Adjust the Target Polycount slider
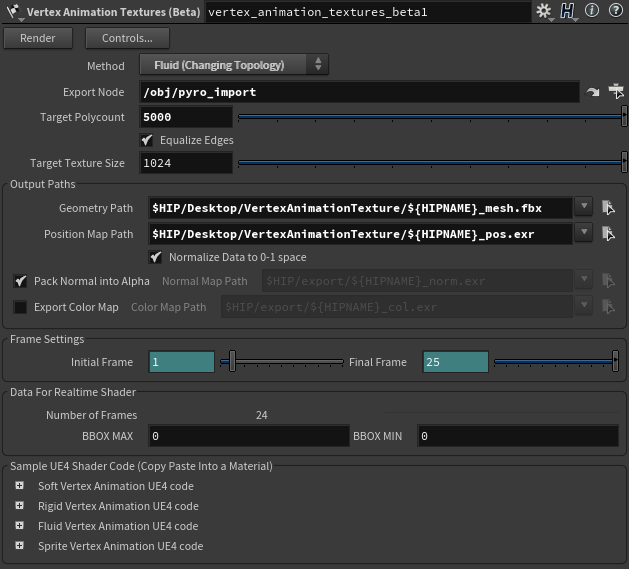The width and height of the screenshot is (629, 569). [432, 117]
